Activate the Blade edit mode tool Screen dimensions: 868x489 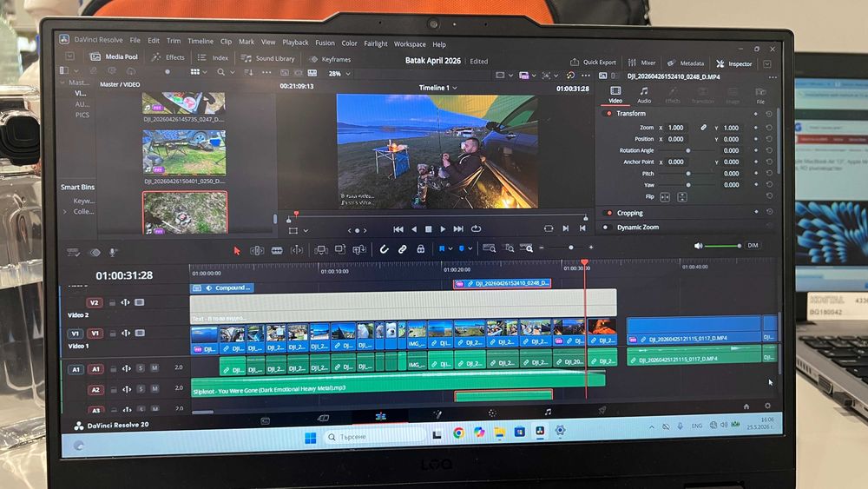[277, 250]
